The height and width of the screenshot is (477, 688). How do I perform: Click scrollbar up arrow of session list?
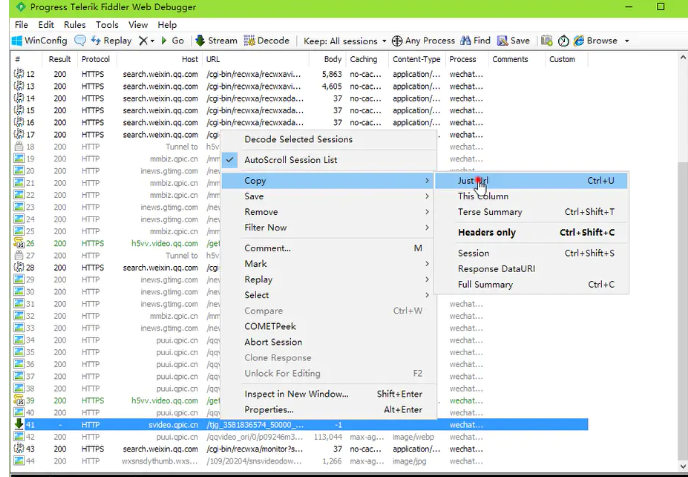point(683,57)
